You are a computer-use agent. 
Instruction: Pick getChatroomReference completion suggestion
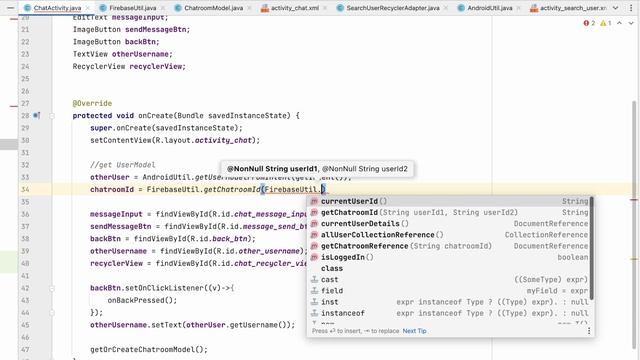pyautogui.click(x=449, y=246)
